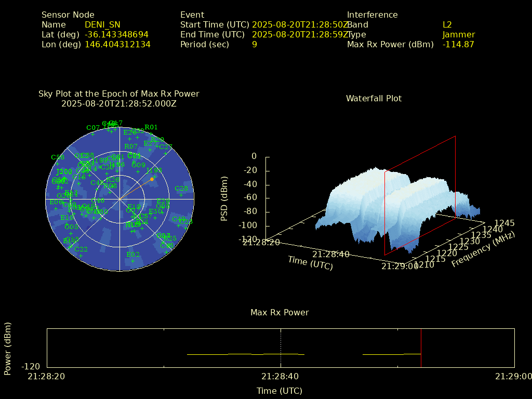Select satellite C22 marker in sky plot
The width and height of the screenshot is (532, 399).
point(81,256)
